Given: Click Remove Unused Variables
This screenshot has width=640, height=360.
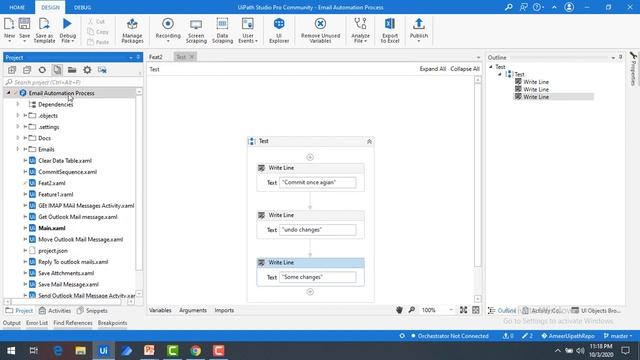Looking at the screenshot, I should (x=320, y=30).
